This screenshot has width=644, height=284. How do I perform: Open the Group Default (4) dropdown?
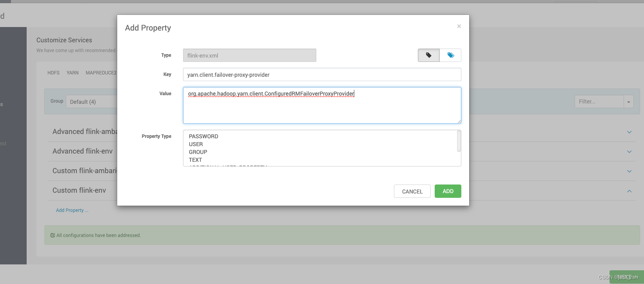pyautogui.click(x=92, y=102)
